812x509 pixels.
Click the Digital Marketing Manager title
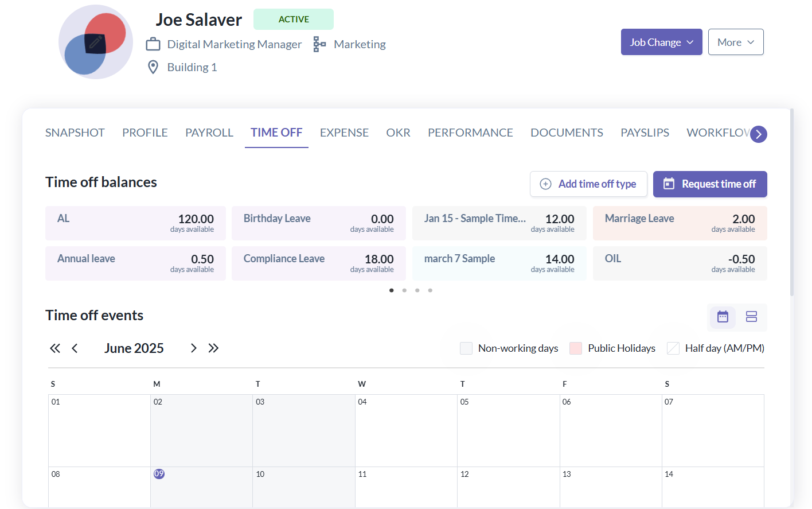(235, 44)
